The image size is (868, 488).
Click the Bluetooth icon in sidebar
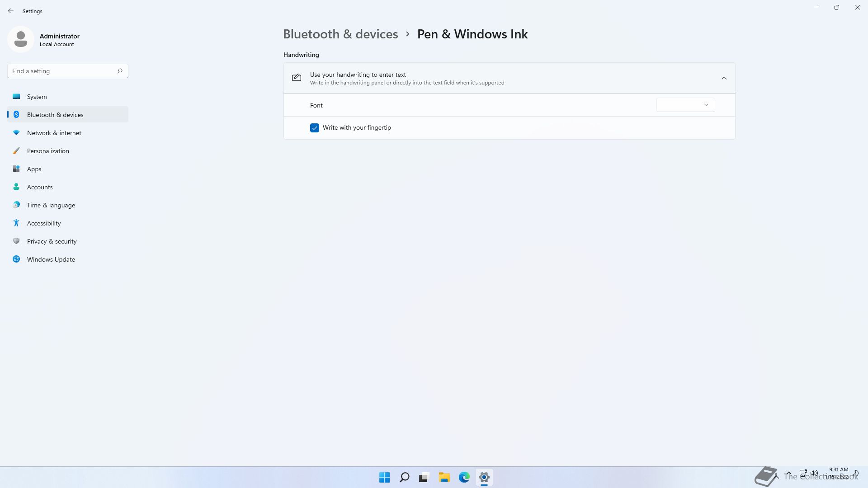(16, 115)
